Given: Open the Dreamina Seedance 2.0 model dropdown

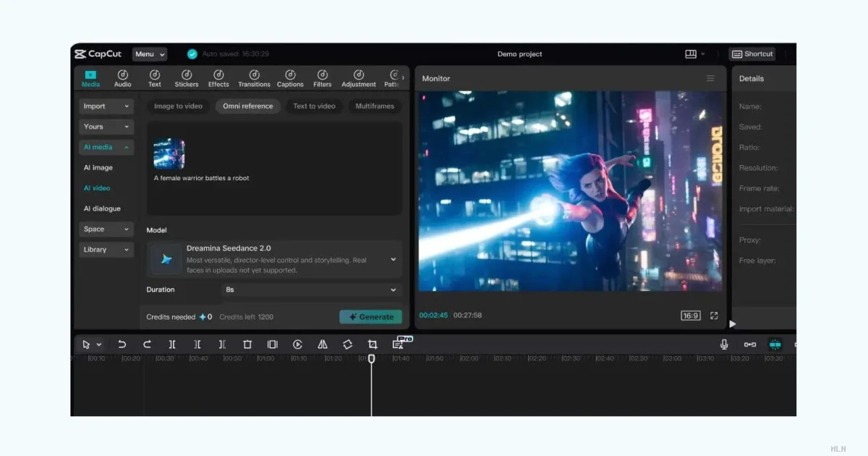Looking at the screenshot, I should (393, 259).
